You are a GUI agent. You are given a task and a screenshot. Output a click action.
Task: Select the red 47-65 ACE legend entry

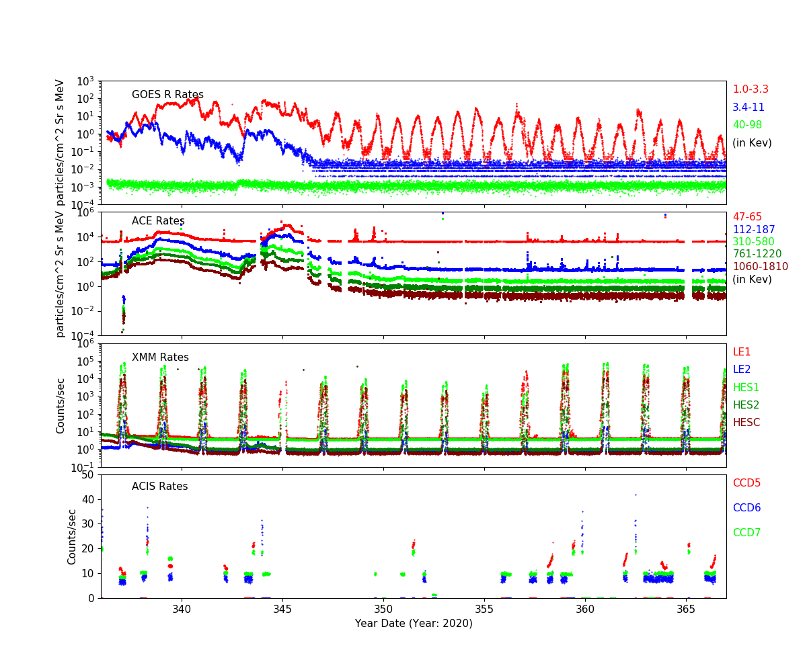click(x=746, y=217)
